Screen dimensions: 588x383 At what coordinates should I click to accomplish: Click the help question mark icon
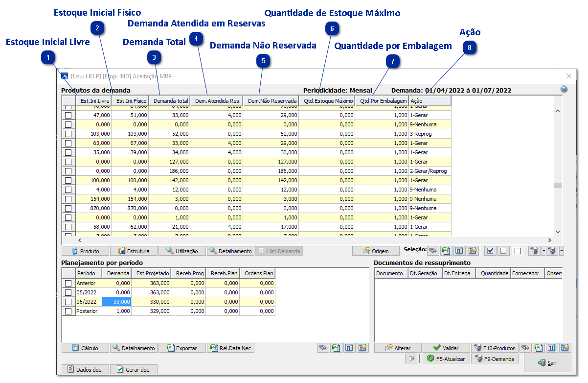[564, 89]
